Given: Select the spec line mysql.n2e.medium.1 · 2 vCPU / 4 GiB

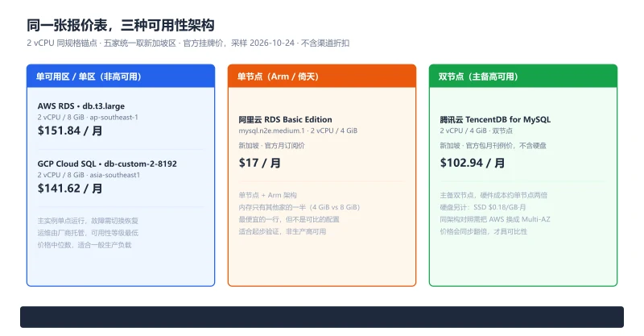Looking at the screenshot, I should (x=298, y=131).
